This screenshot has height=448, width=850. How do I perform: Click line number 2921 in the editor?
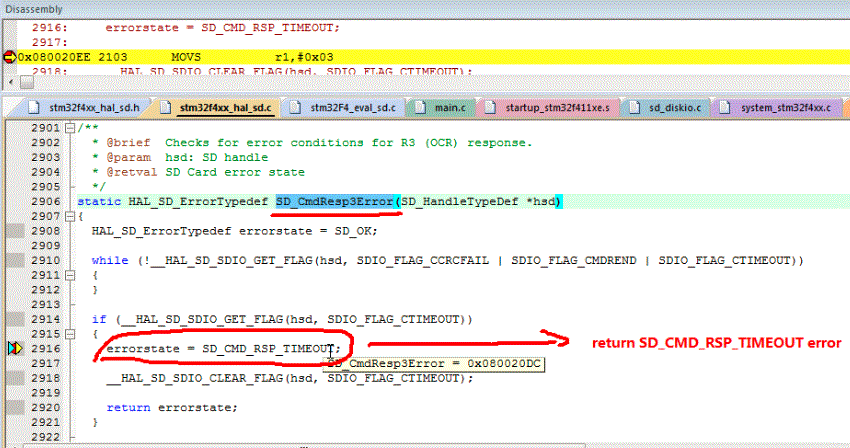(46, 422)
